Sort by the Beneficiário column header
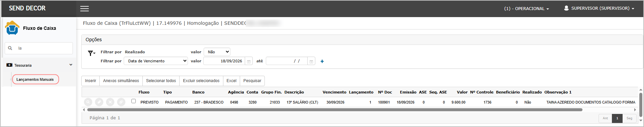 508,92
